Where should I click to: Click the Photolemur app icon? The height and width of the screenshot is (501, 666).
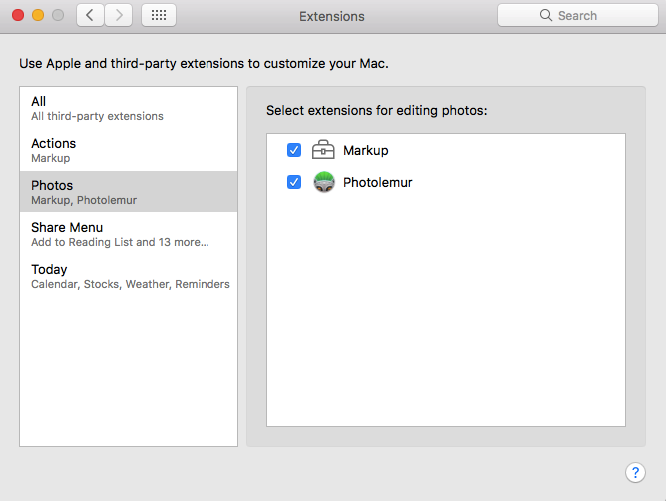coord(324,182)
